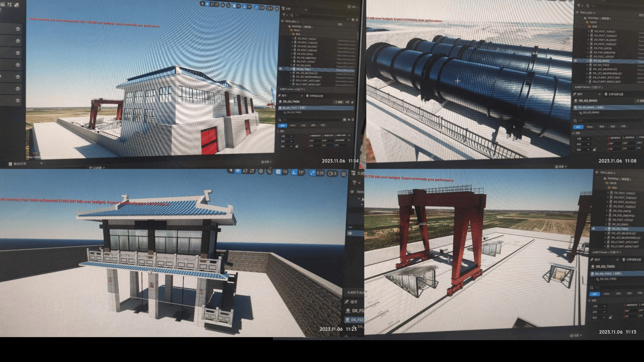Expand DX_FKXT_THFKXT in the 11:14 photo outliner
Screen dimensions: 644x362
tap(292, 38)
